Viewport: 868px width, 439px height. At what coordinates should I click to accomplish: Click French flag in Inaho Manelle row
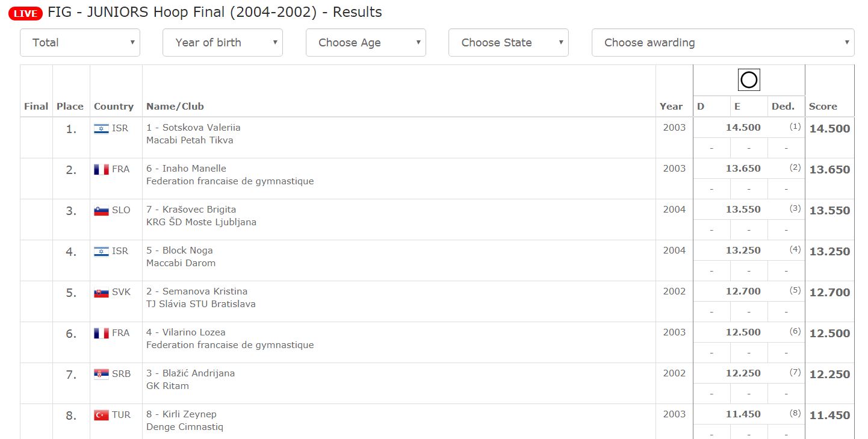click(x=101, y=169)
